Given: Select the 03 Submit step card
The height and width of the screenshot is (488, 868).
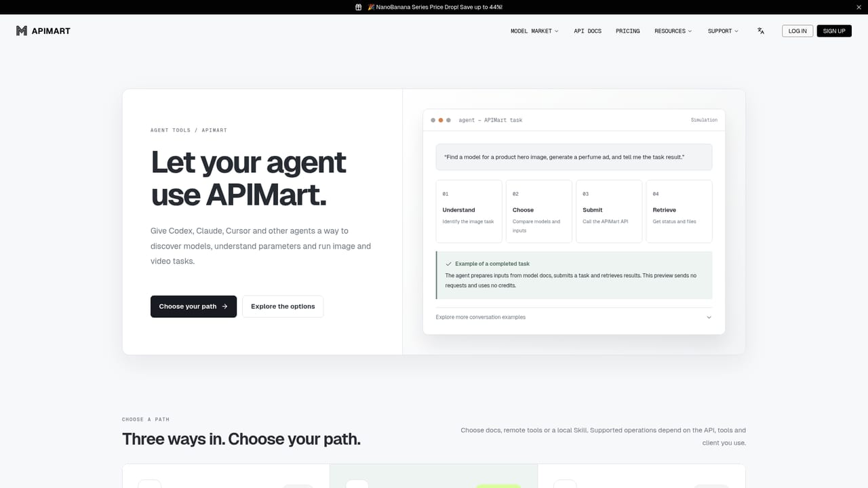Looking at the screenshot, I should (x=609, y=211).
